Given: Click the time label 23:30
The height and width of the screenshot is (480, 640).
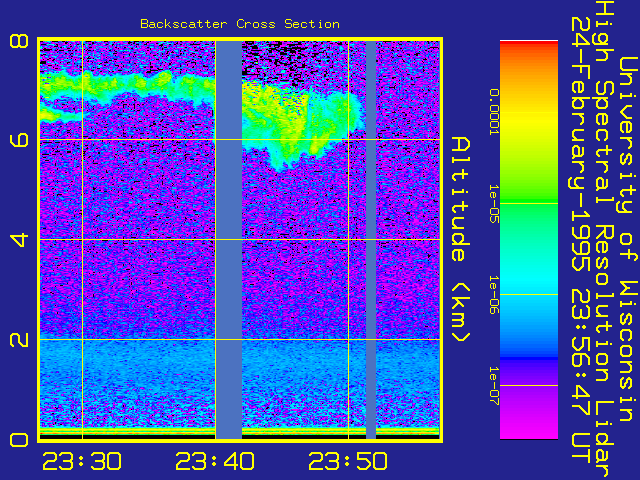Looking at the screenshot, I should [82, 461].
